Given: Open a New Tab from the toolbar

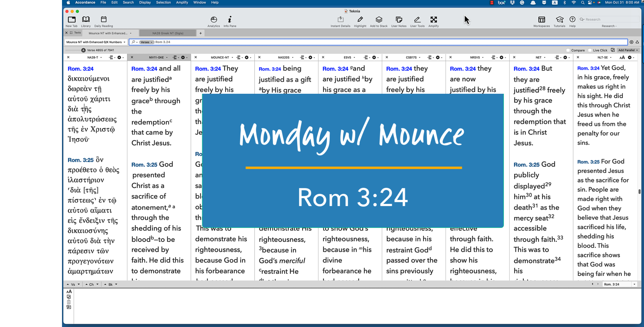Looking at the screenshot, I should (71, 21).
